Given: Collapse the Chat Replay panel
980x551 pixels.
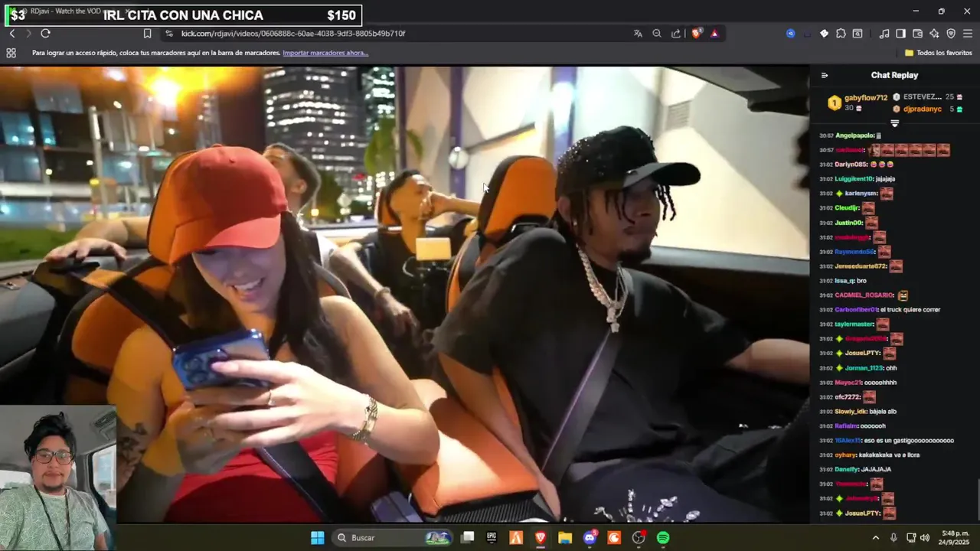Looking at the screenshot, I should [x=824, y=75].
